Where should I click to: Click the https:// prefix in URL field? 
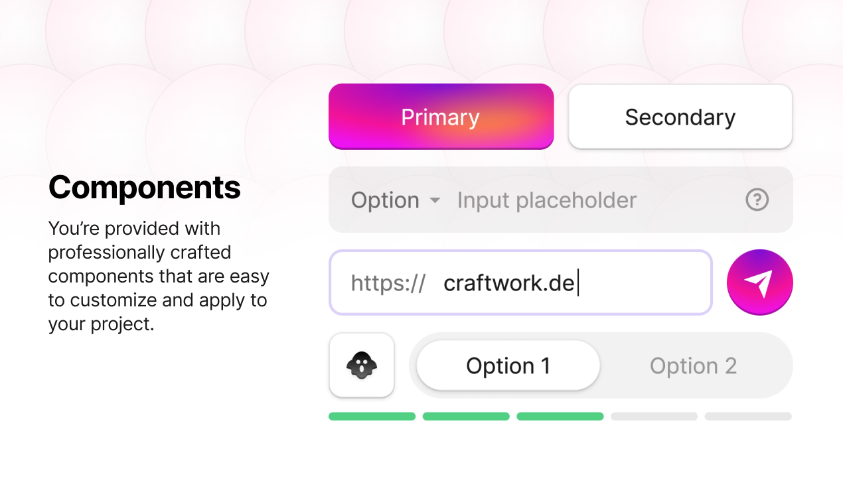pos(388,283)
